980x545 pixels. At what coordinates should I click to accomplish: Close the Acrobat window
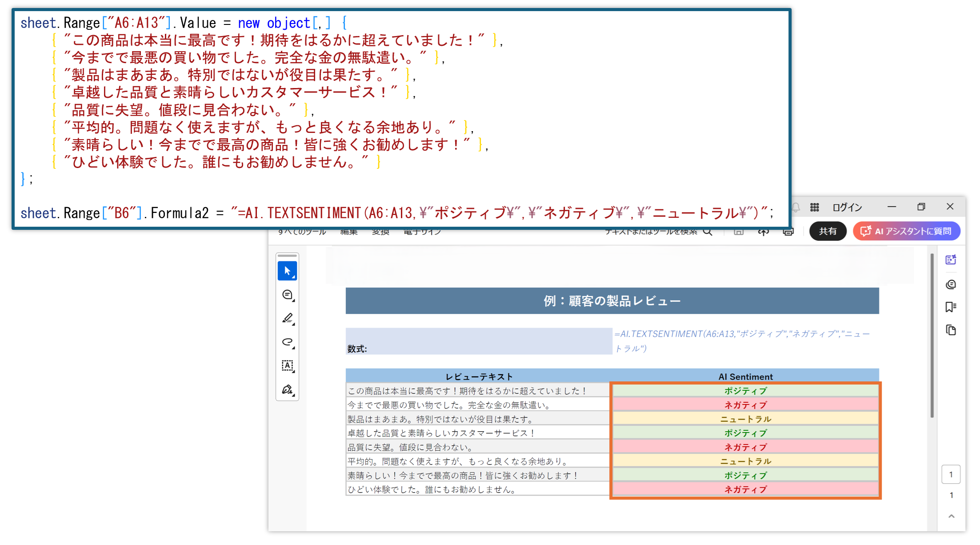click(950, 207)
